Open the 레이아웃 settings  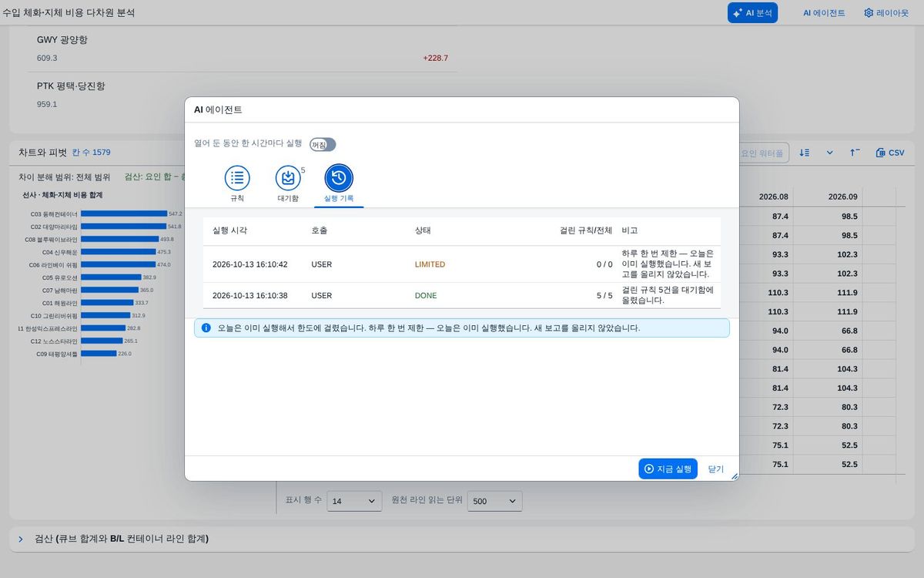[x=886, y=12]
